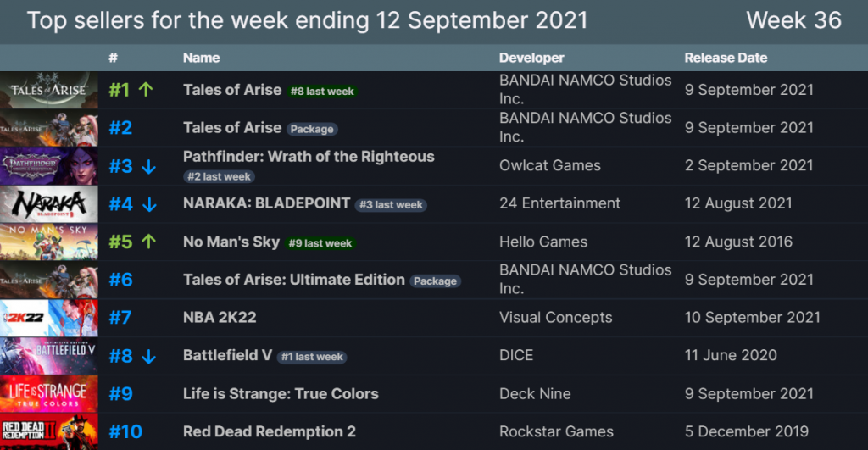This screenshot has width=868, height=450.
Task: Sort by the # rank column header
Action: [113, 58]
